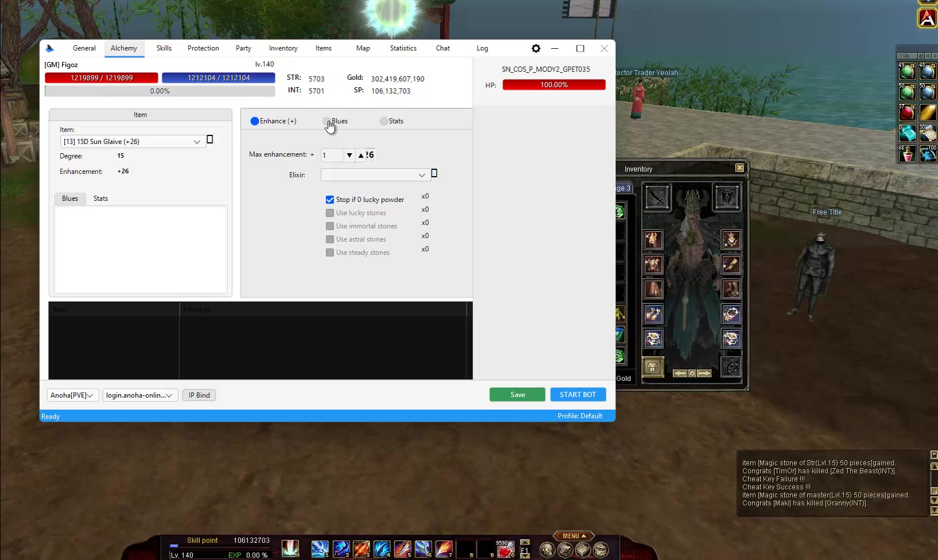Use skill in hotbar slot 3
Viewport: 938px width, 560px height.
(361, 549)
